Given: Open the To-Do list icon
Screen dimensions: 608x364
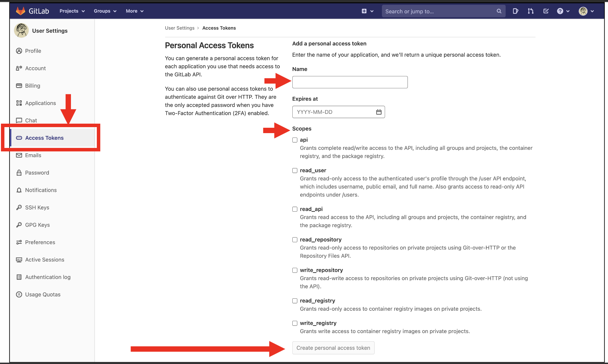Looking at the screenshot, I should 546,11.
